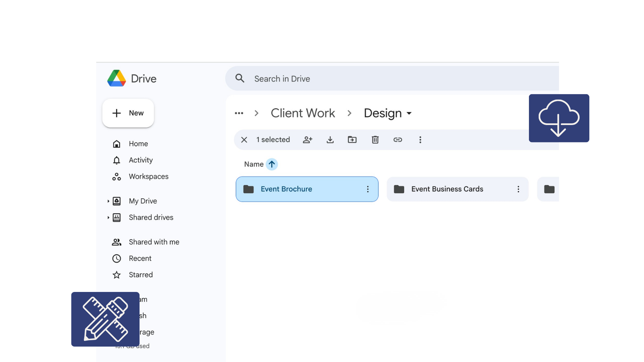
Task: Click the "1 selected" label
Action: [x=273, y=140]
